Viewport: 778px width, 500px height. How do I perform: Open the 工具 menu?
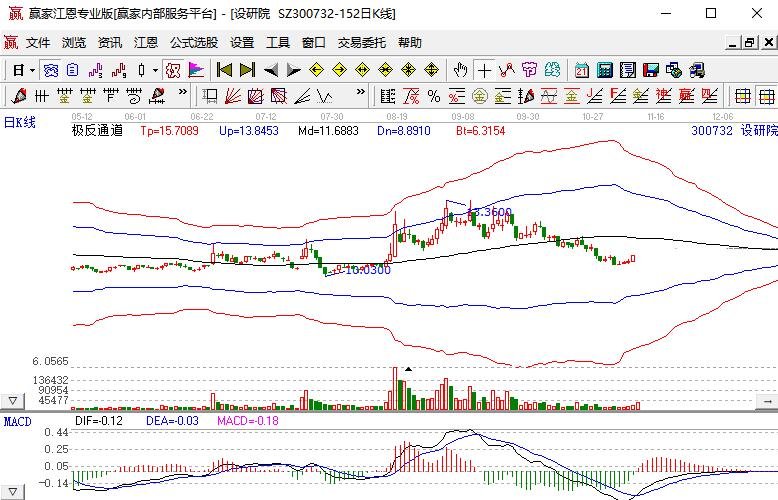point(278,43)
